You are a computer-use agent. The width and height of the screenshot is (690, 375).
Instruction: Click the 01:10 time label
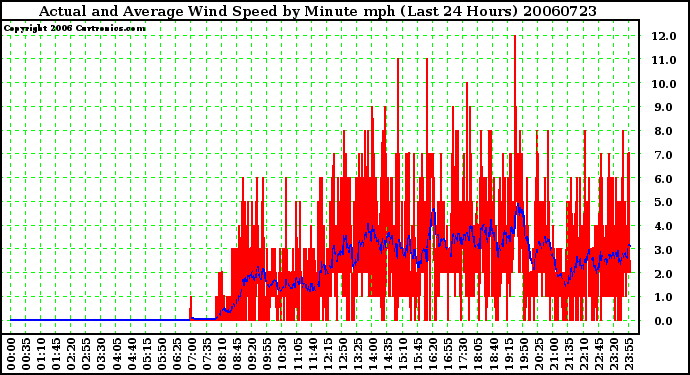point(40,354)
